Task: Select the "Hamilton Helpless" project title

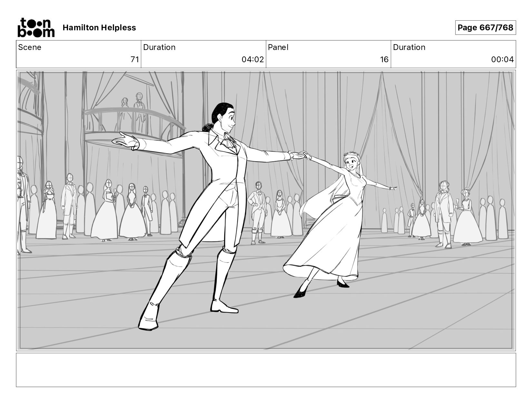Action: pyautogui.click(x=99, y=28)
